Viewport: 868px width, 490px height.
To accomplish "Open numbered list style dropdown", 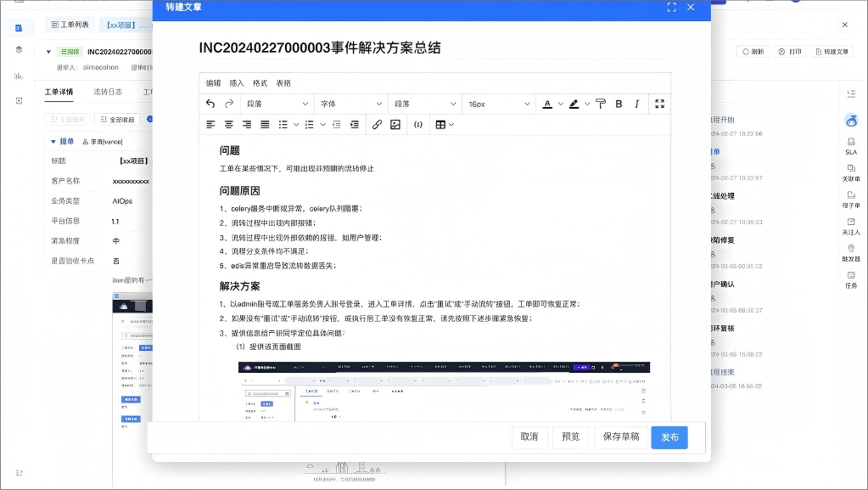I will (322, 125).
